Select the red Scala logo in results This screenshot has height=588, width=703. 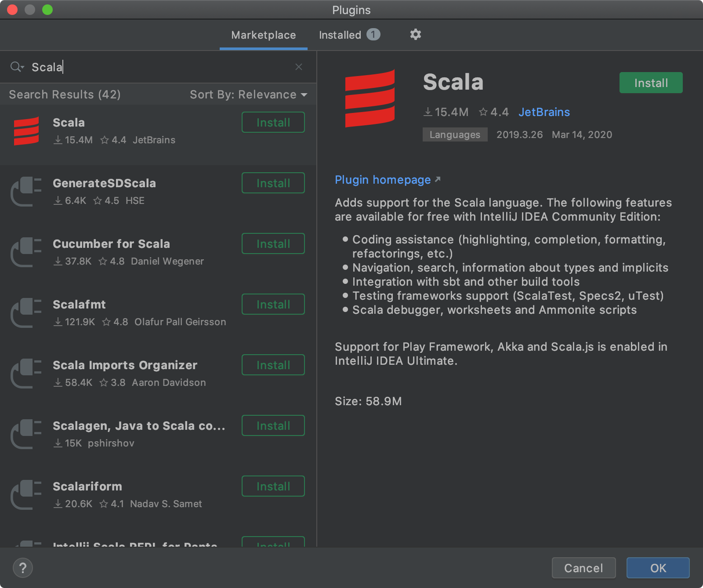click(26, 131)
